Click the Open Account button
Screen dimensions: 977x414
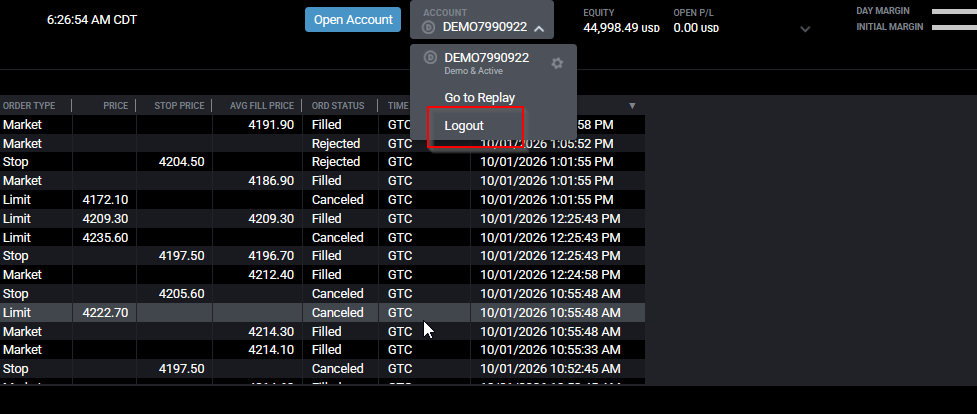[x=353, y=19]
